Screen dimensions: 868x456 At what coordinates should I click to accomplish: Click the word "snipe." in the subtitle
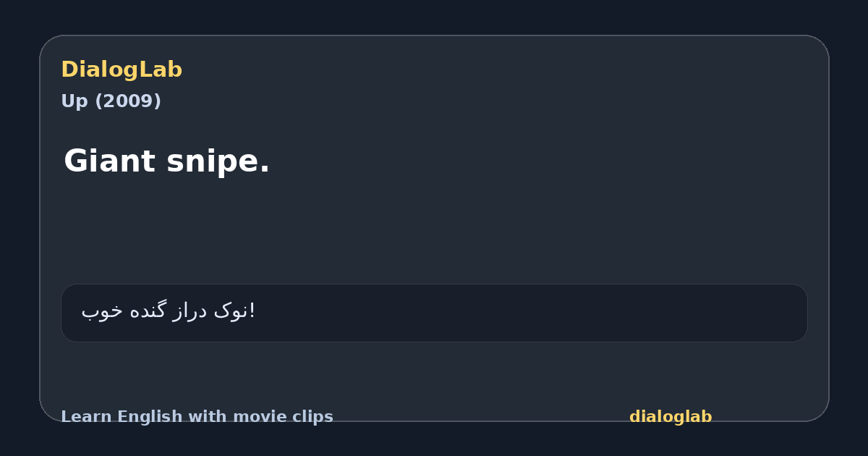tap(218, 162)
